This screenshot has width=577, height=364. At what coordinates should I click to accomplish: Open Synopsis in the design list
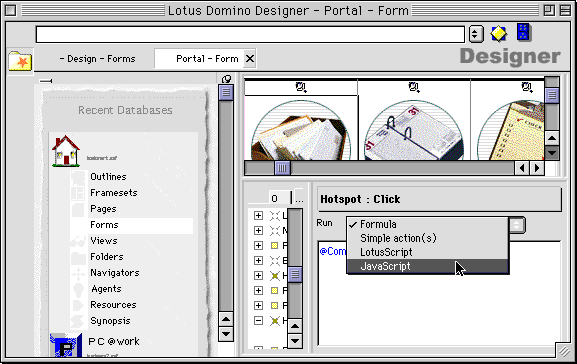110,321
